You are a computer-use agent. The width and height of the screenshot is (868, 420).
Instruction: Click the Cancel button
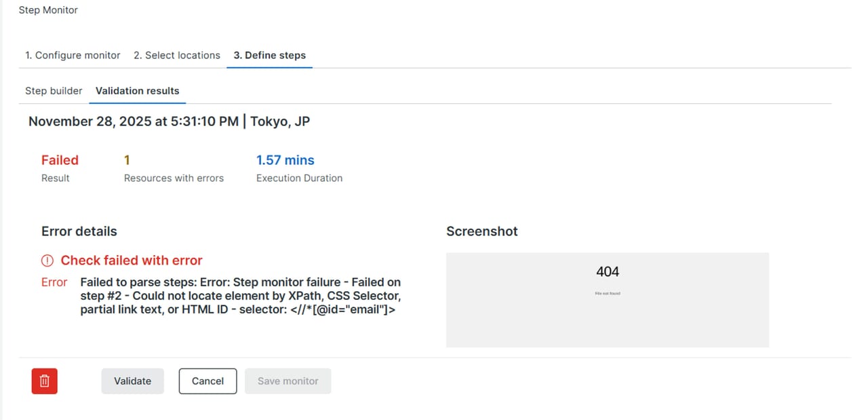[208, 381]
